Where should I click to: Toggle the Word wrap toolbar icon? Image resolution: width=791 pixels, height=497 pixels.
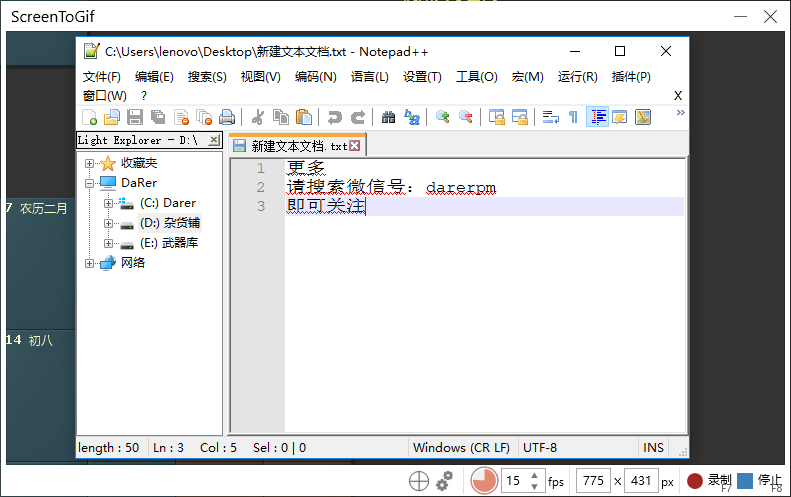(x=550, y=117)
